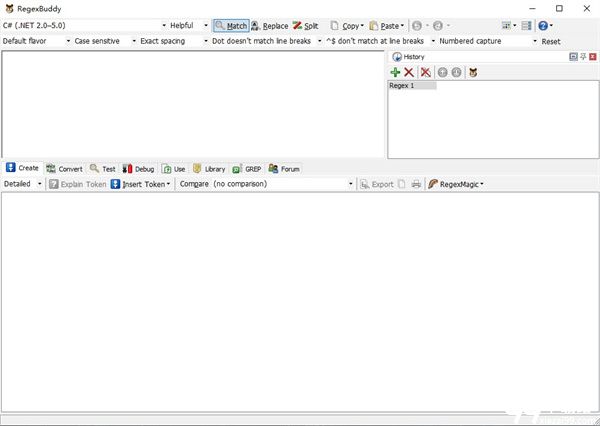Click the Paste clipboard icon
Image resolution: width=600 pixels, height=426 pixels.
click(x=374, y=26)
